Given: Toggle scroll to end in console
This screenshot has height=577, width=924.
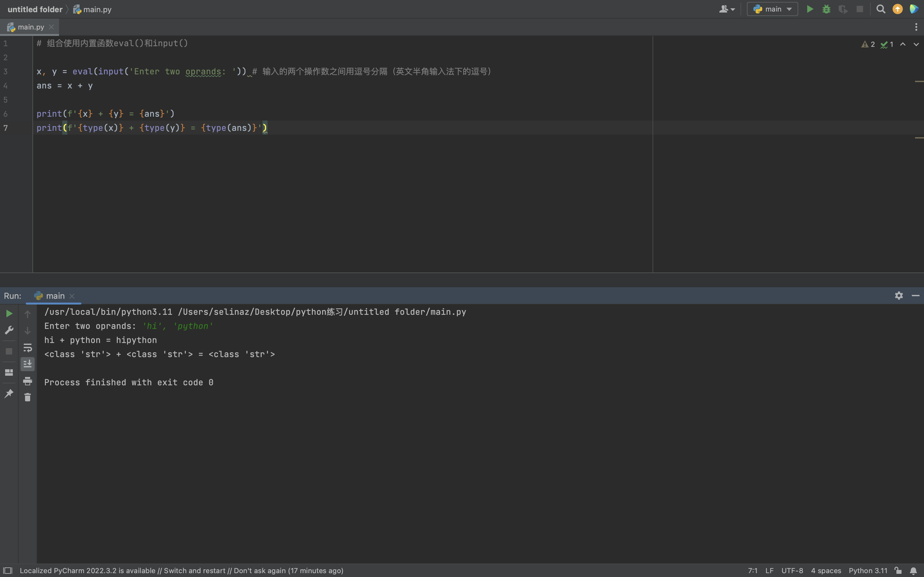Looking at the screenshot, I should pyautogui.click(x=28, y=364).
